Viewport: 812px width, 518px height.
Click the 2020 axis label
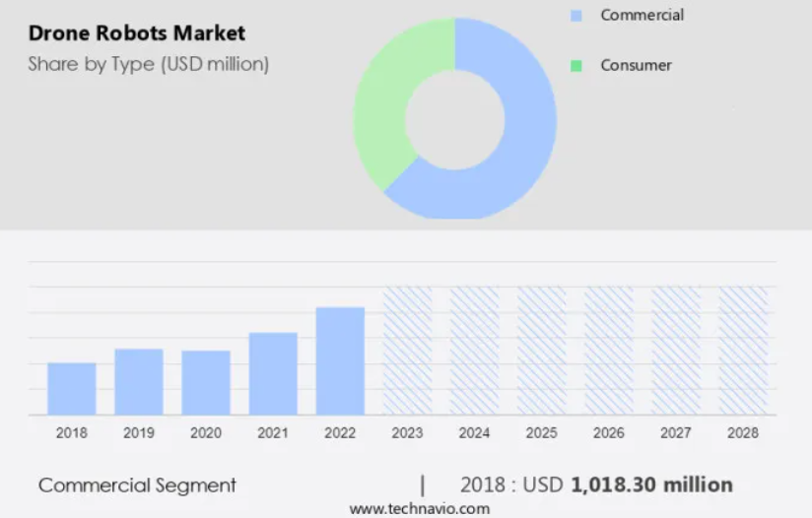(206, 432)
